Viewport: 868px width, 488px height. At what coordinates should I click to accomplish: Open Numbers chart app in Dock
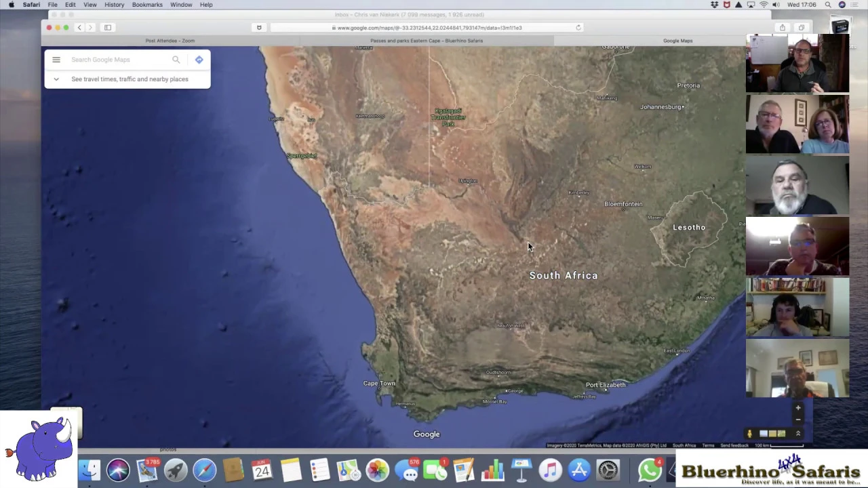tap(493, 470)
